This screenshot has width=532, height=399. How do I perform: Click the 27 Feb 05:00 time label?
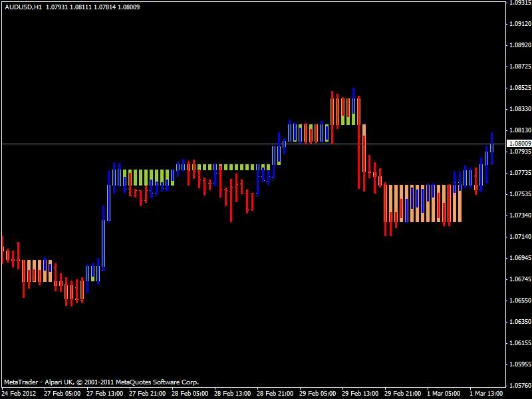(62, 392)
